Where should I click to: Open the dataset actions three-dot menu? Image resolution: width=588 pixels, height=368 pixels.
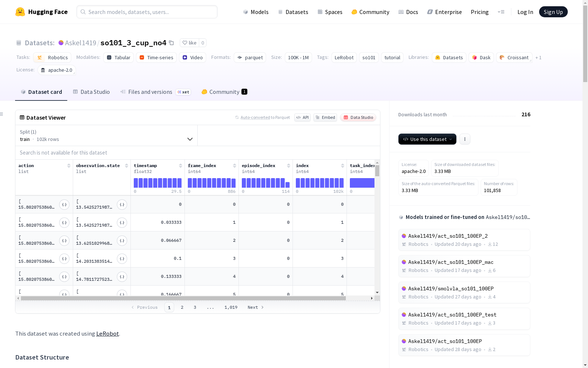pos(465,139)
